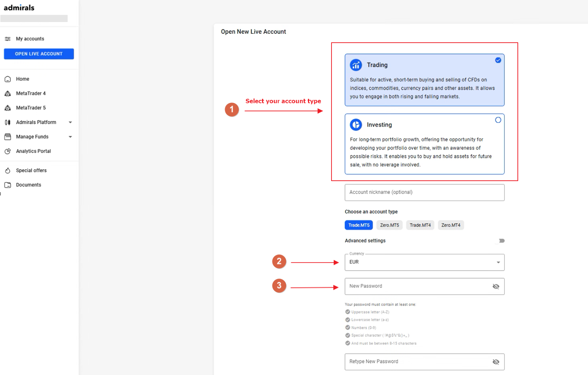This screenshot has height=375, width=588.
Task: Click the admirals logo
Action: [19, 8]
